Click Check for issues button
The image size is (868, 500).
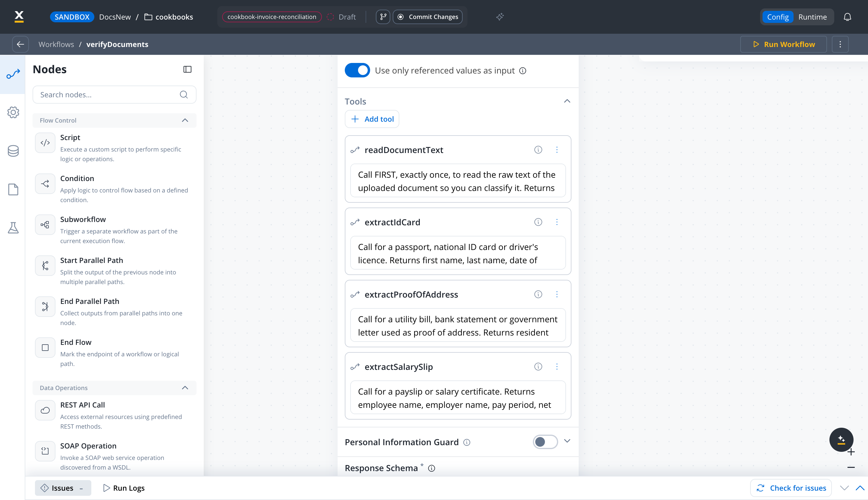(791, 488)
